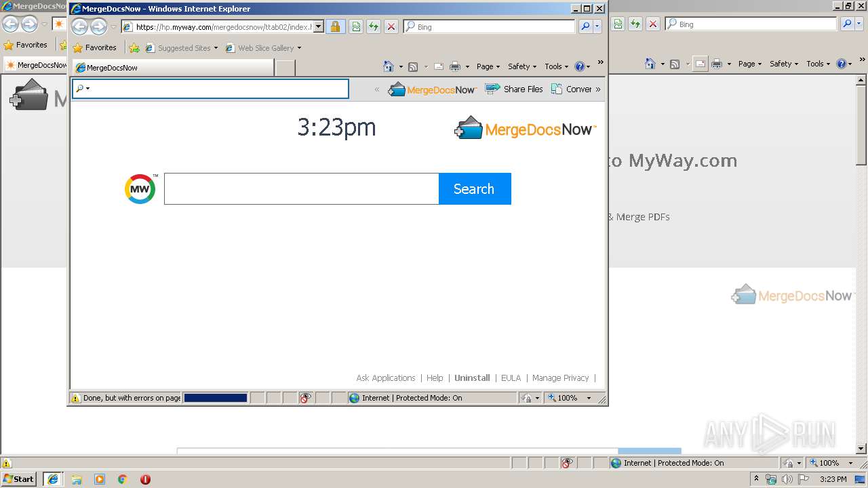The width and height of the screenshot is (868, 488).
Task: Click the Forward button in front IE window
Action: (99, 27)
